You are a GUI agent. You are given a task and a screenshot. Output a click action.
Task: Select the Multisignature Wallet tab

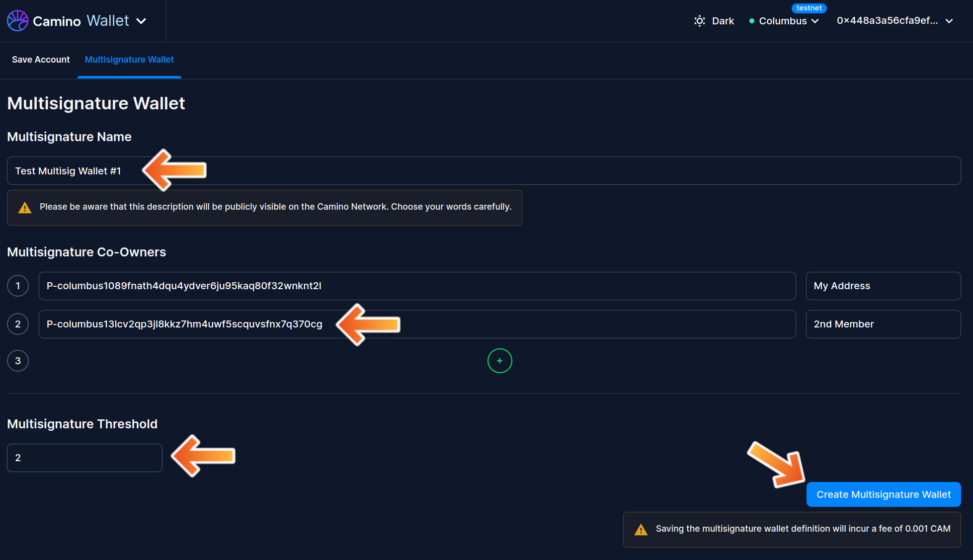click(x=129, y=60)
